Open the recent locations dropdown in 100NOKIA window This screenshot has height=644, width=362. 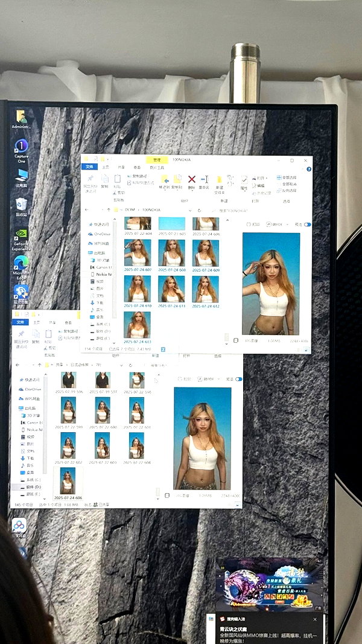[x=101, y=210]
